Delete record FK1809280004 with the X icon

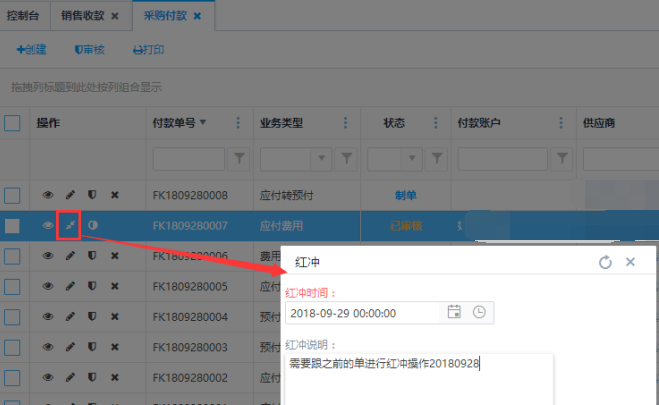[114, 318]
